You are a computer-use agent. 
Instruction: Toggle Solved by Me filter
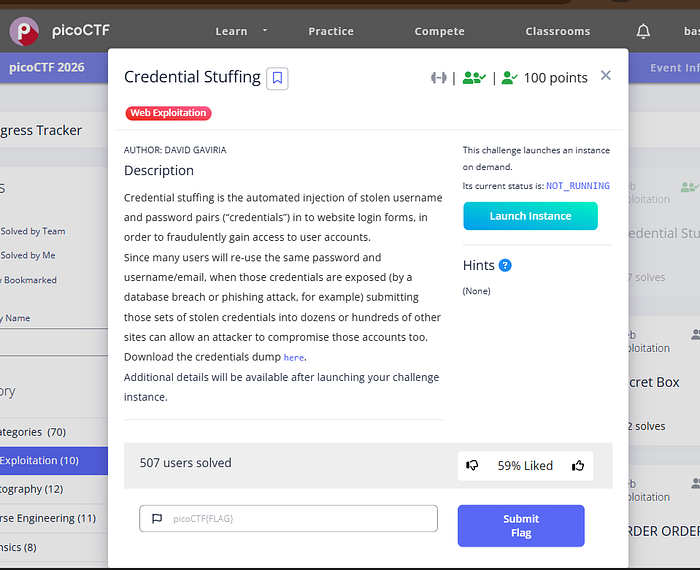click(28, 255)
